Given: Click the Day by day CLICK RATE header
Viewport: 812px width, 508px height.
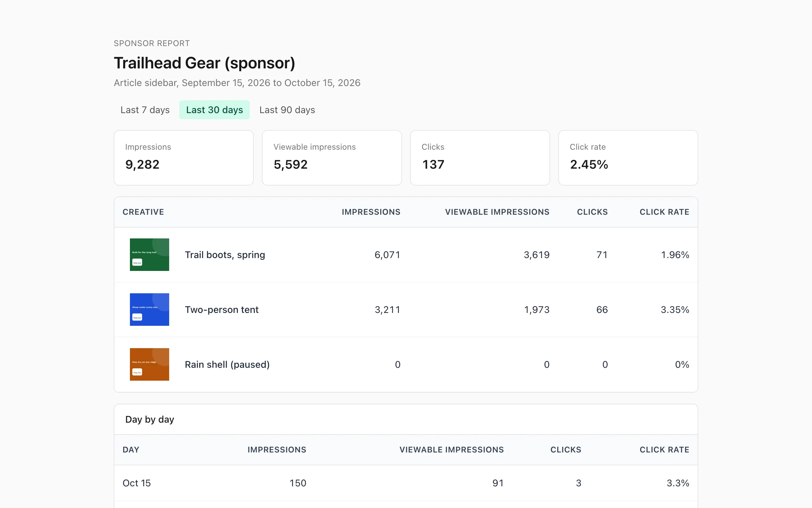Looking at the screenshot, I should click(664, 450).
